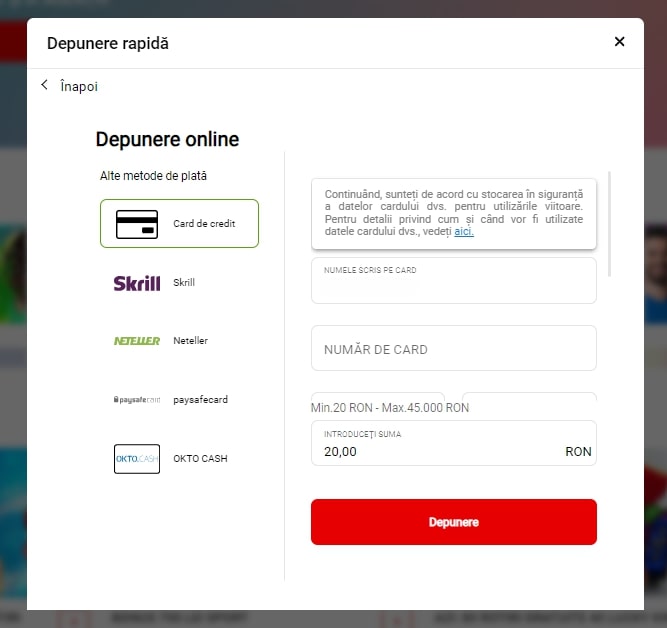The image size is (667, 628).
Task: Choose Skrill payment method label
Action: point(184,283)
